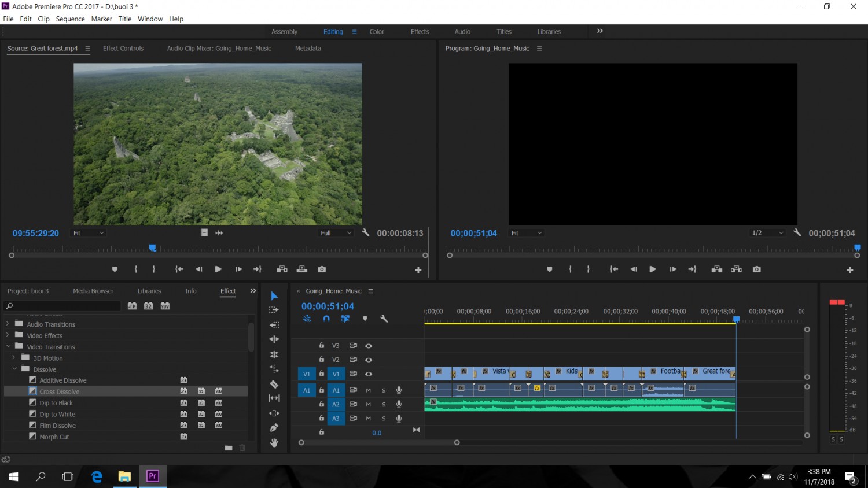
Task: Open the Sequence menu
Action: tap(71, 19)
